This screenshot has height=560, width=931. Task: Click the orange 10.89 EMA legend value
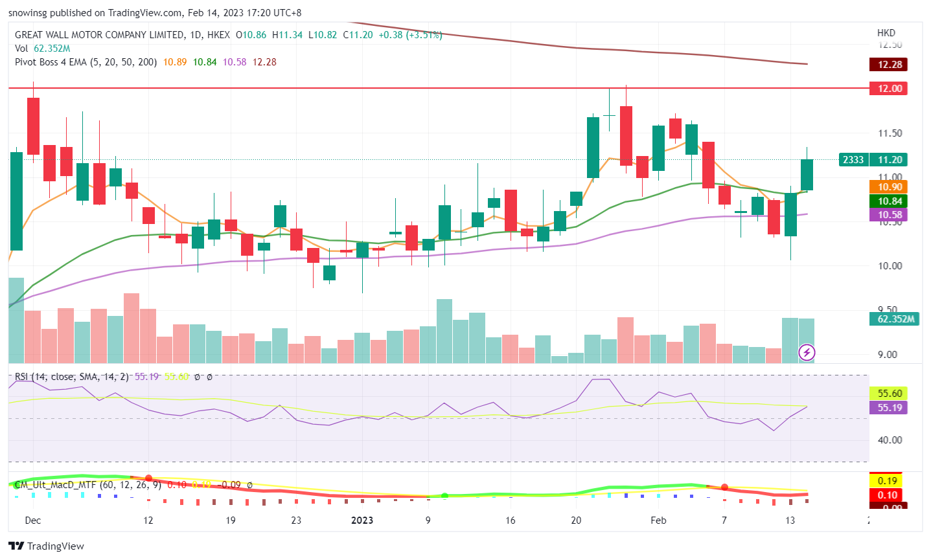click(x=175, y=62)
